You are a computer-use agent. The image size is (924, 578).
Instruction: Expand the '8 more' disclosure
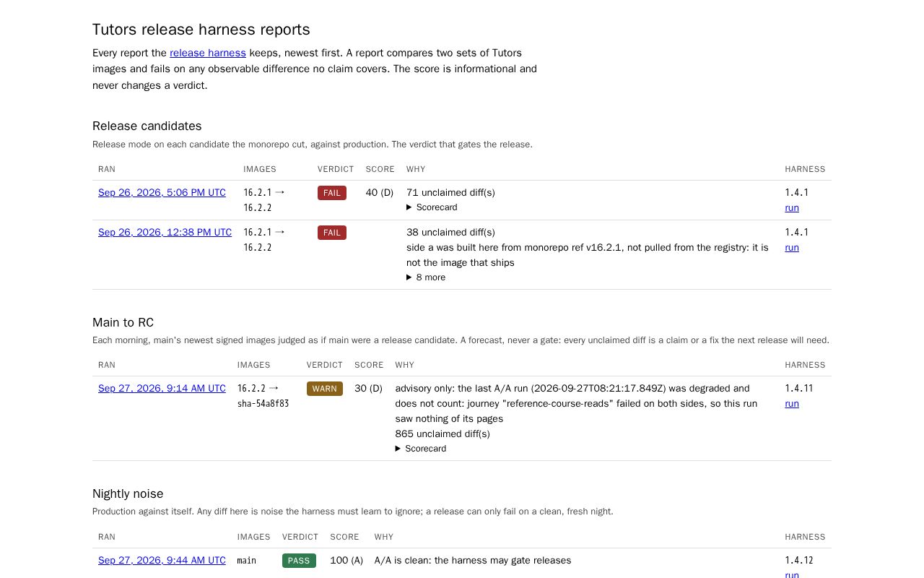pyautogui.click(x=426, y=277)
